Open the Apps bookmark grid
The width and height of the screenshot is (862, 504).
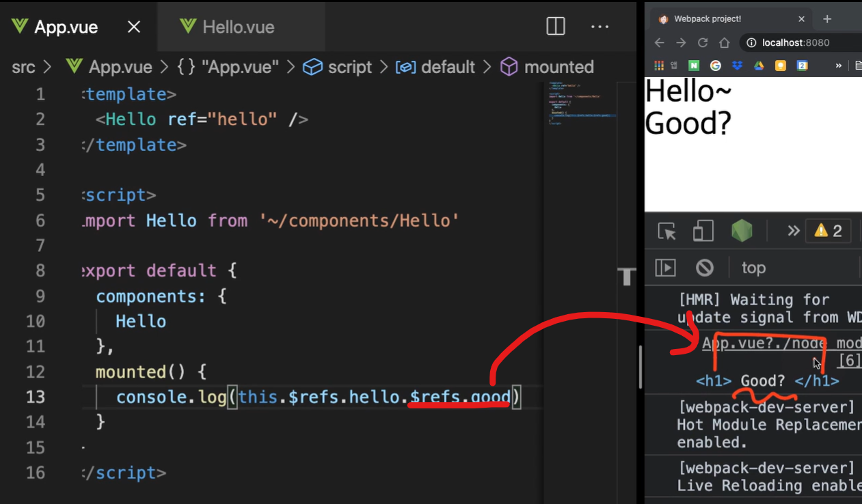click(x=659, y=66)
